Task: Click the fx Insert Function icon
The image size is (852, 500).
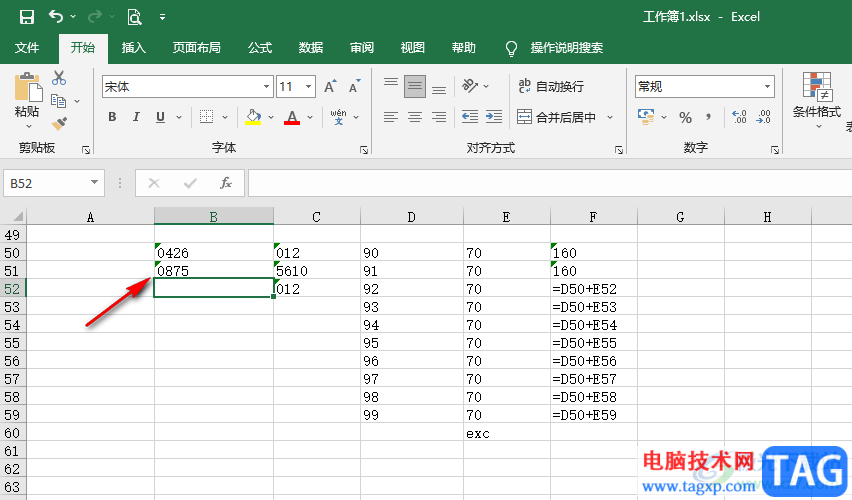Action: pos(225,183)
